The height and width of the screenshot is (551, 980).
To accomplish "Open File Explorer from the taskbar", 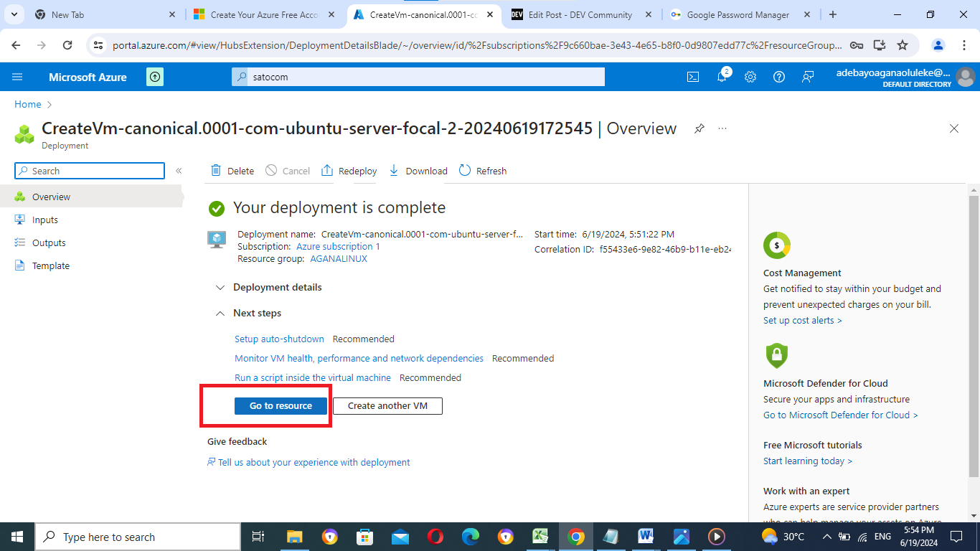I will tap(295, 537).
